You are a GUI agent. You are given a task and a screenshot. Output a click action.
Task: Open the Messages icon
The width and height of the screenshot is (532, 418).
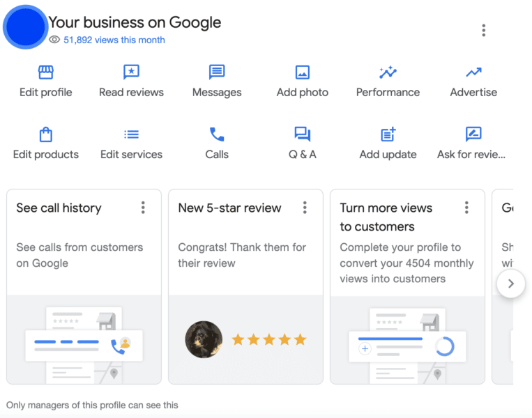click(217, 72)
